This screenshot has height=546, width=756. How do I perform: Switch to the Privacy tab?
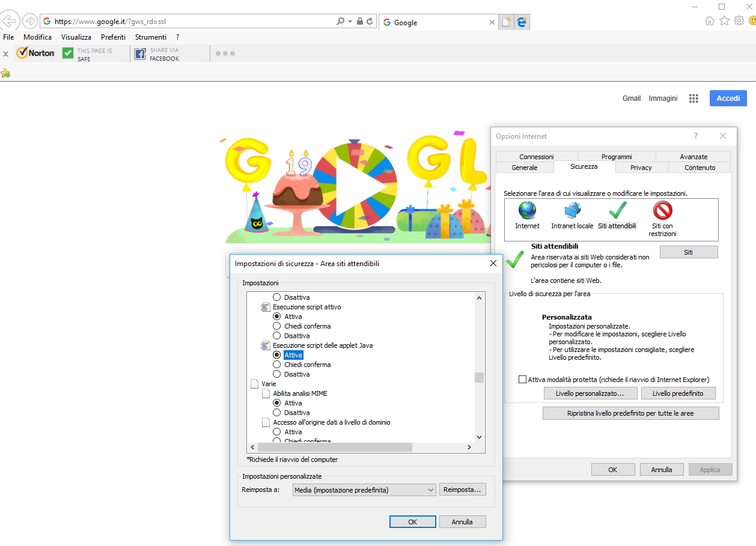click(641, 168)
